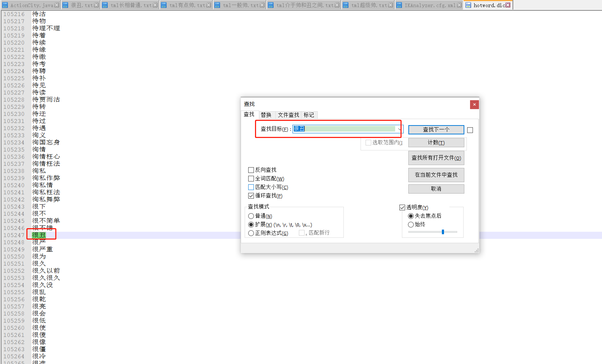Switch to the 替换 tab

click(x=266, y=114)
